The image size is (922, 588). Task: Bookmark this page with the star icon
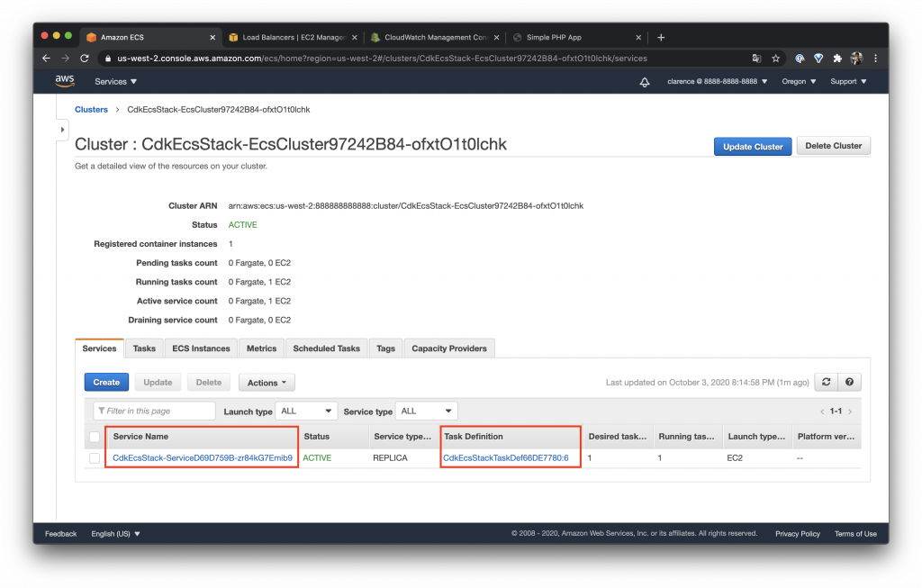point(775,59)
